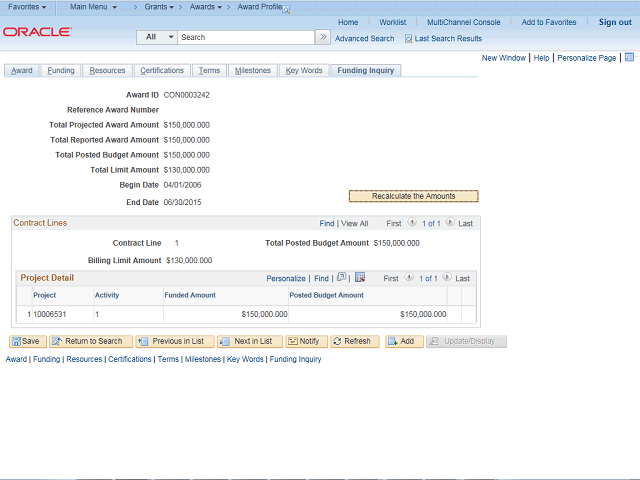Click Personalize in Project Detail header

pyautogui.click(x=286, y=278)
